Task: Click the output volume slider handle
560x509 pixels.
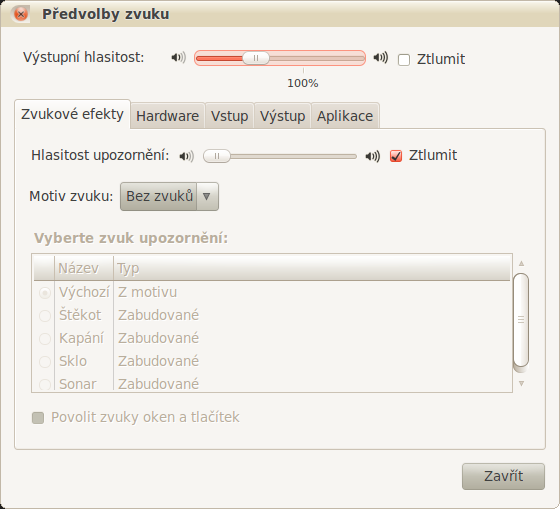Action: (x=256, y=58)
